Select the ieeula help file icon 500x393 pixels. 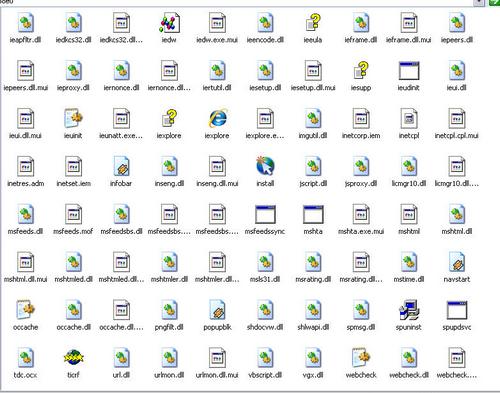point(313,23)
